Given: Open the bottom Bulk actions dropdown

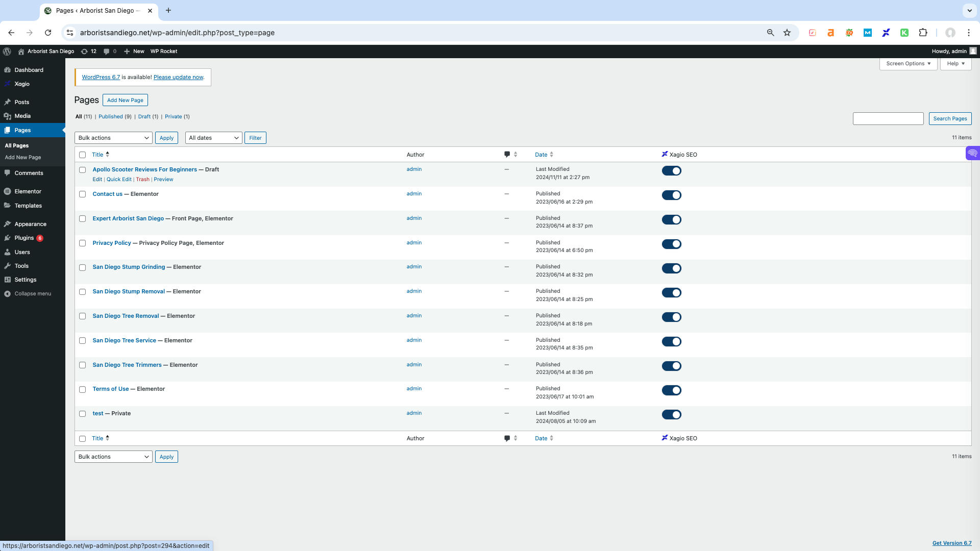Looking at the screenshot, I should point(113,457).
